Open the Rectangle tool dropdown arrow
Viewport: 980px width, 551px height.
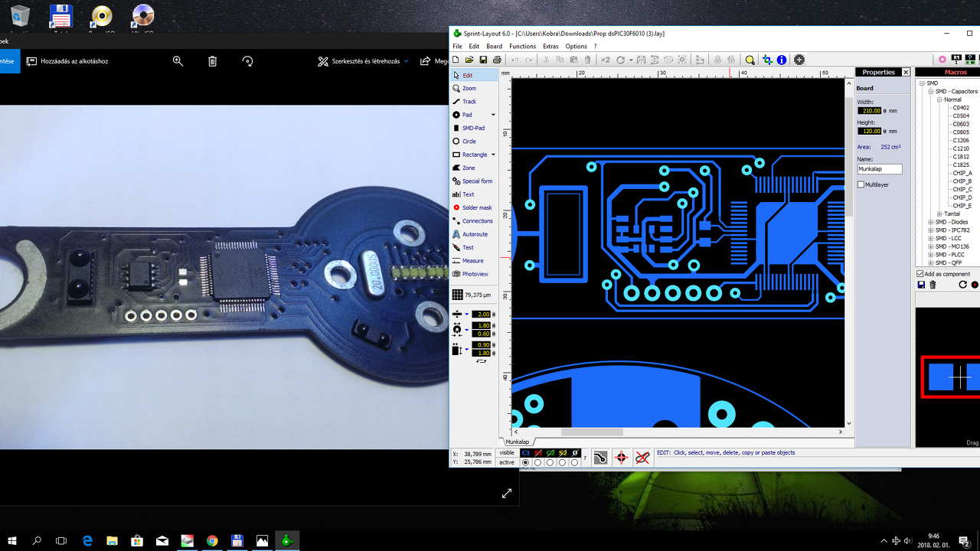[x=493, y=155]
